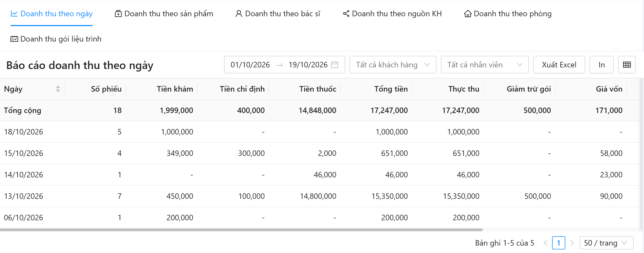Click the calendar icon in date range

(x=335, y=65)
